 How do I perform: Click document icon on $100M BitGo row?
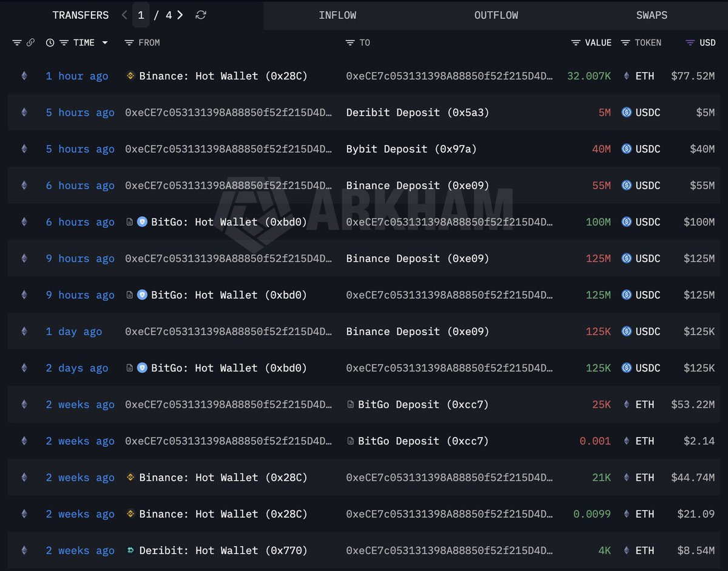tap(129, 222)
